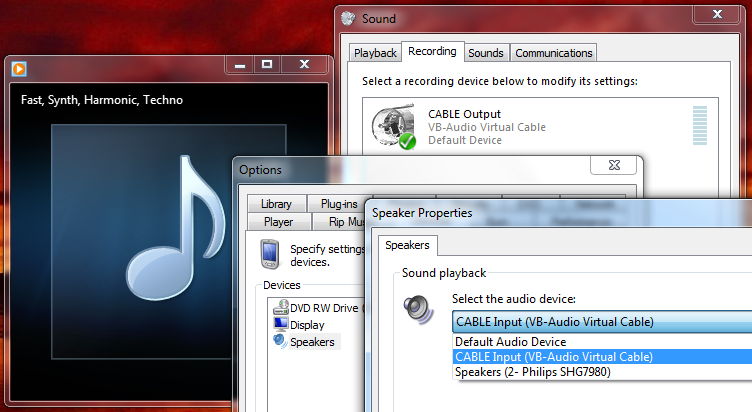This screenshot has width=752, height=412.
Task: Select the CABLE Output device icon
Action: 394,127
